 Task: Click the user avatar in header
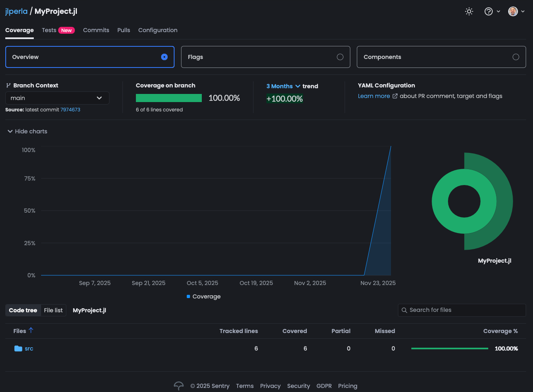coord(513,11)
